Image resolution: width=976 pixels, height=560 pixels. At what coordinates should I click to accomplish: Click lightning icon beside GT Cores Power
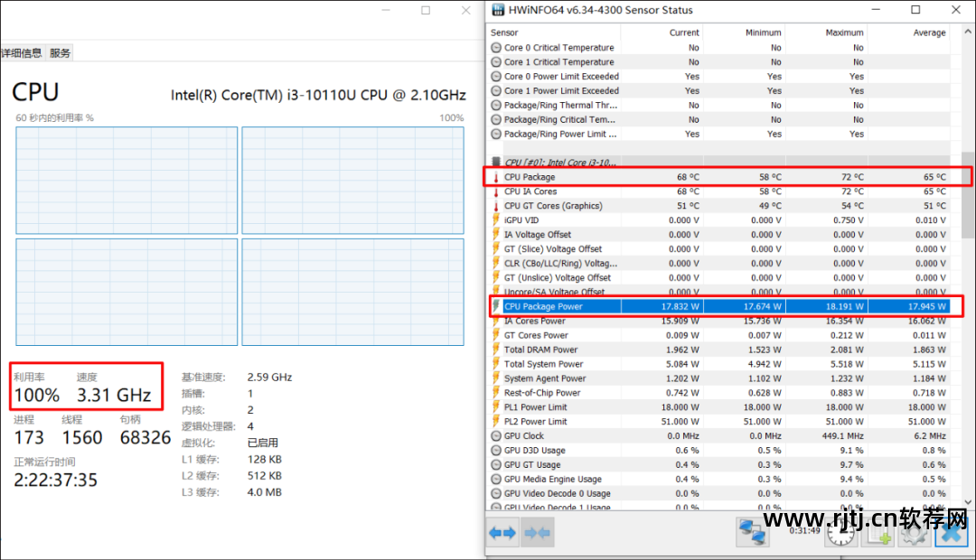click(x=496, y=335)
